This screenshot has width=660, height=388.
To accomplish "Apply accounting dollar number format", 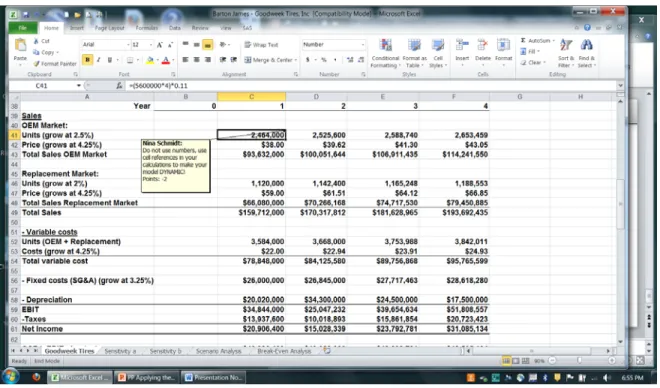I will 308,60.
